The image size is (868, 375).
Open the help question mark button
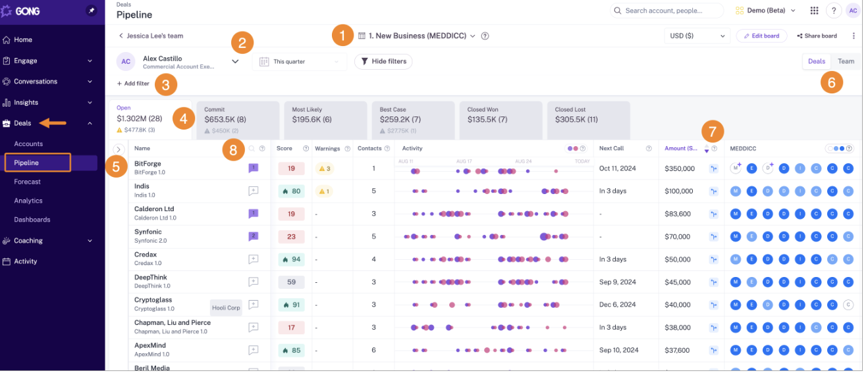tap(834, 11)
